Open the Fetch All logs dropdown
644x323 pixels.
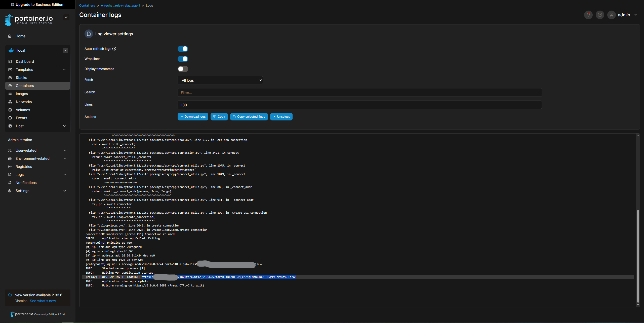[x=220, y=80]
